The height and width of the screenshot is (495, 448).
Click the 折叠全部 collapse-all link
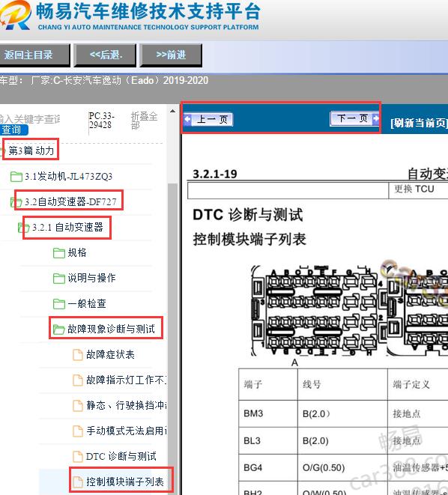(x=144, y=121)
